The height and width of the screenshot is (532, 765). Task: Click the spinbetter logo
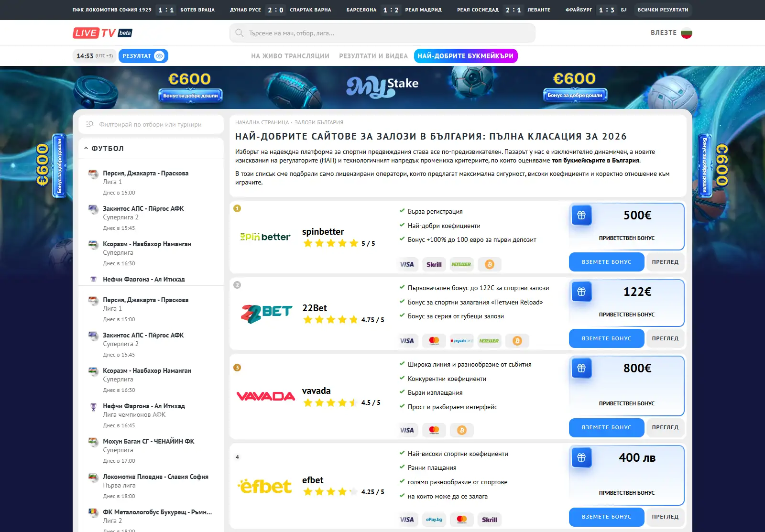pyautogui.click(x=265, y=237)
